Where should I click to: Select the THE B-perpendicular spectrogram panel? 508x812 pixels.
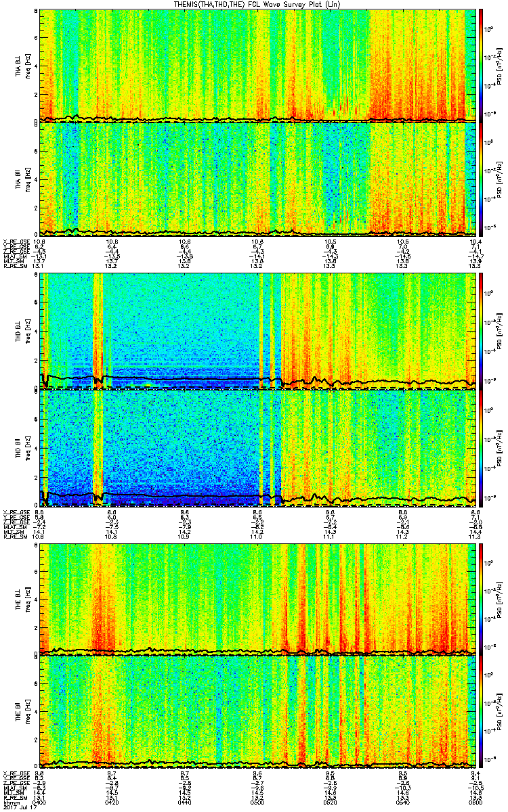click(258, 599)
